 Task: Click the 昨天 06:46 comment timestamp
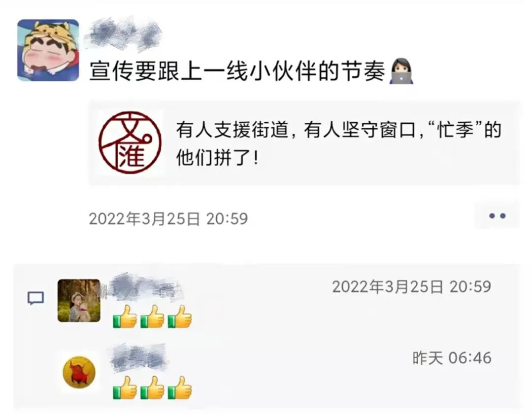(x=452, y=358)
